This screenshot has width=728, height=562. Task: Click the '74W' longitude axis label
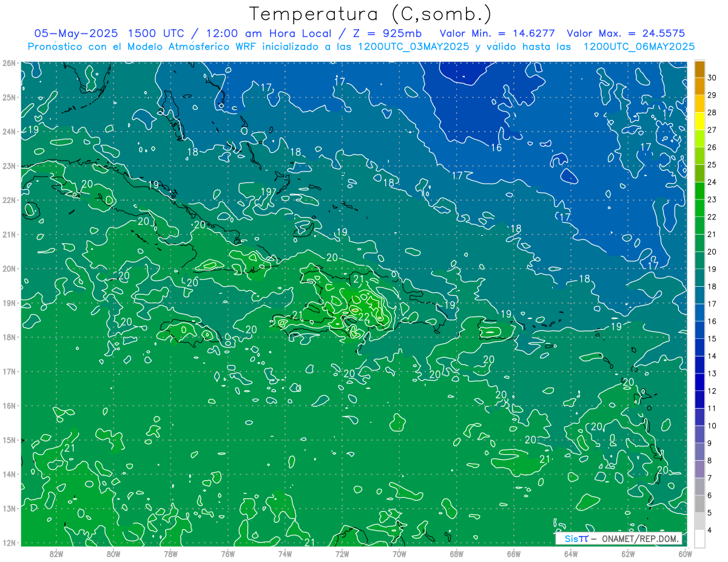coord(285,554)
